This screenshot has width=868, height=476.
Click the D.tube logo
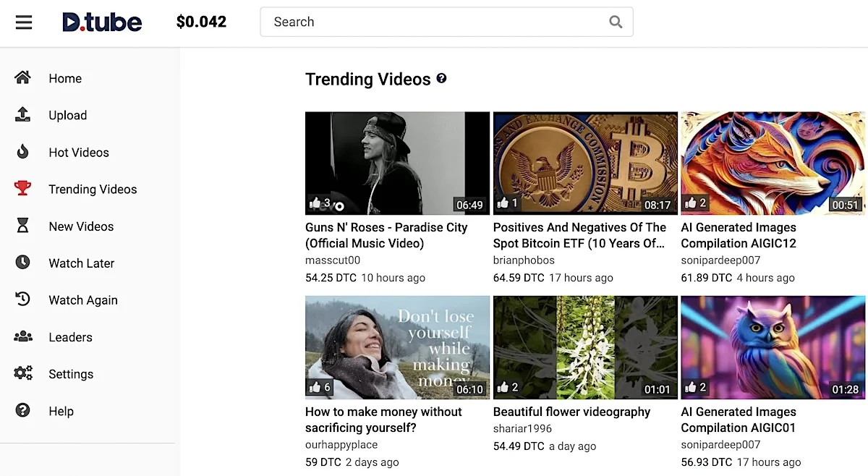(x=102, y=22)
